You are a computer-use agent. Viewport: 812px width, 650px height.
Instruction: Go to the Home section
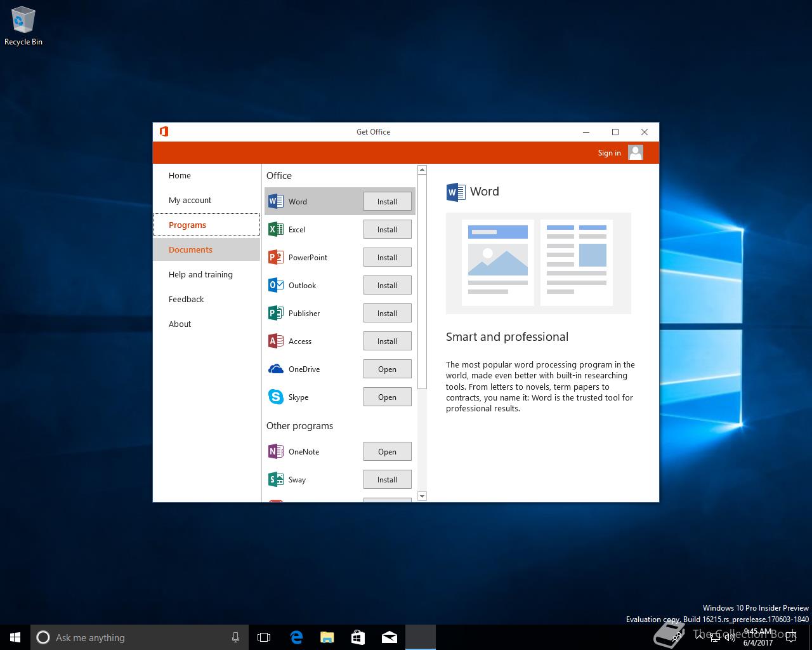[206, 175]
